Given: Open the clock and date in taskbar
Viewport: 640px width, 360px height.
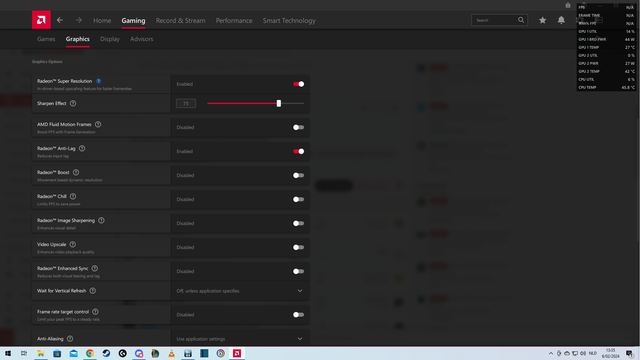Looking at the screenshot, I should 611,353.
